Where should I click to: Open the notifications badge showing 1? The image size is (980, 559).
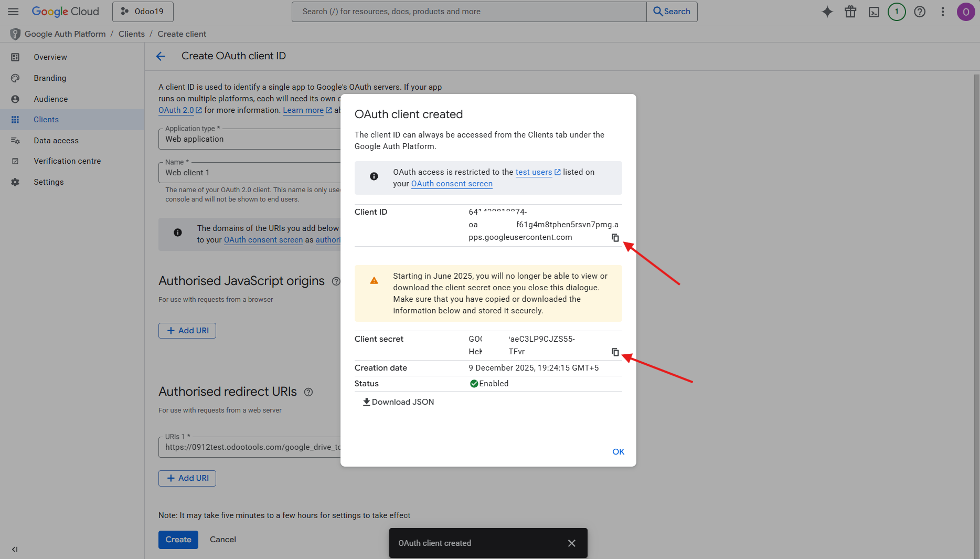(897, 12)
